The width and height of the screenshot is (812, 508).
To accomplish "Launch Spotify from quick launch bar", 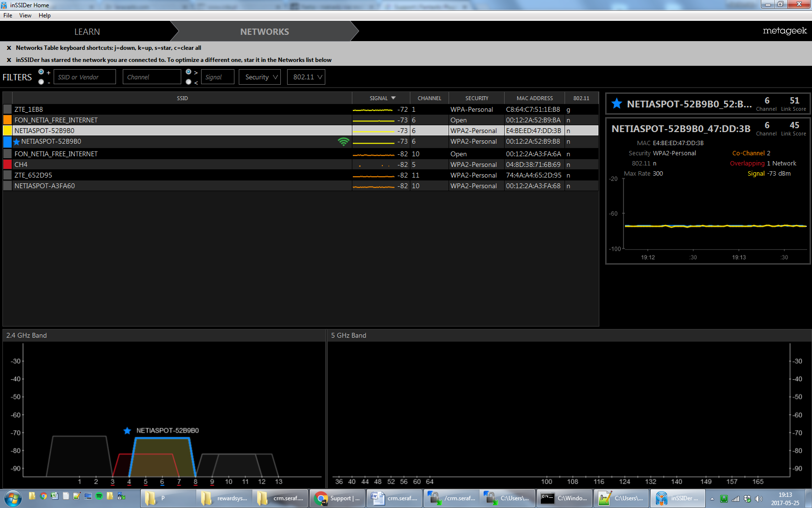I will [x=99, y=496].
